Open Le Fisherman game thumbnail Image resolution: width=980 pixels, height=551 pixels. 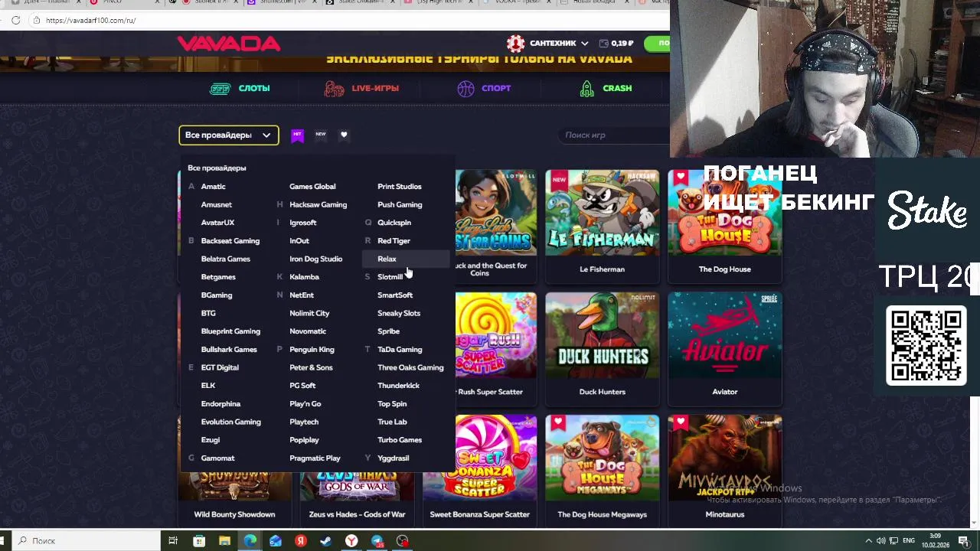(x=603, y=213)
